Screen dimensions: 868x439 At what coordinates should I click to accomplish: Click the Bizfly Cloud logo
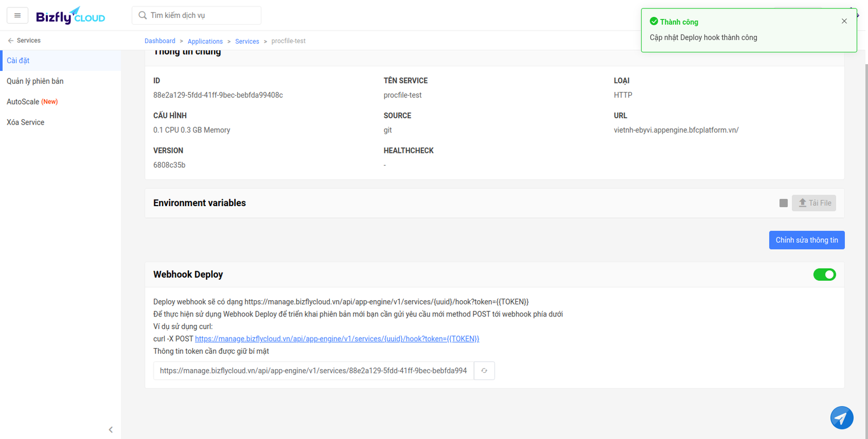[x=70, y=16]
